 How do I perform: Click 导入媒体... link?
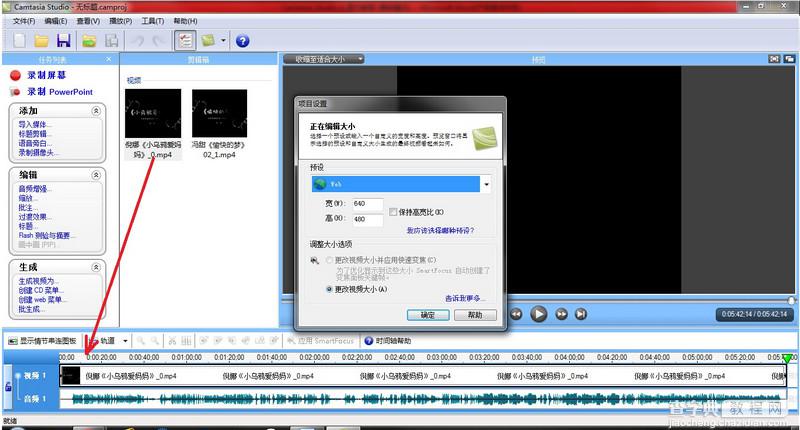tap(35, 124)
